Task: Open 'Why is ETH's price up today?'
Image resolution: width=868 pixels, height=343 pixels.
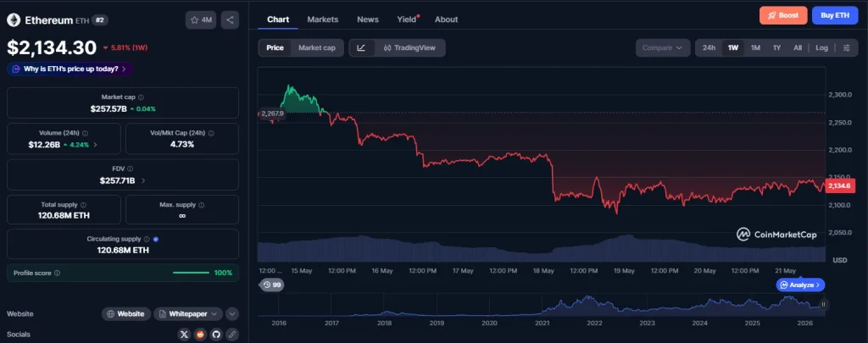Action: pyautogui.click(x=70, y=69)
